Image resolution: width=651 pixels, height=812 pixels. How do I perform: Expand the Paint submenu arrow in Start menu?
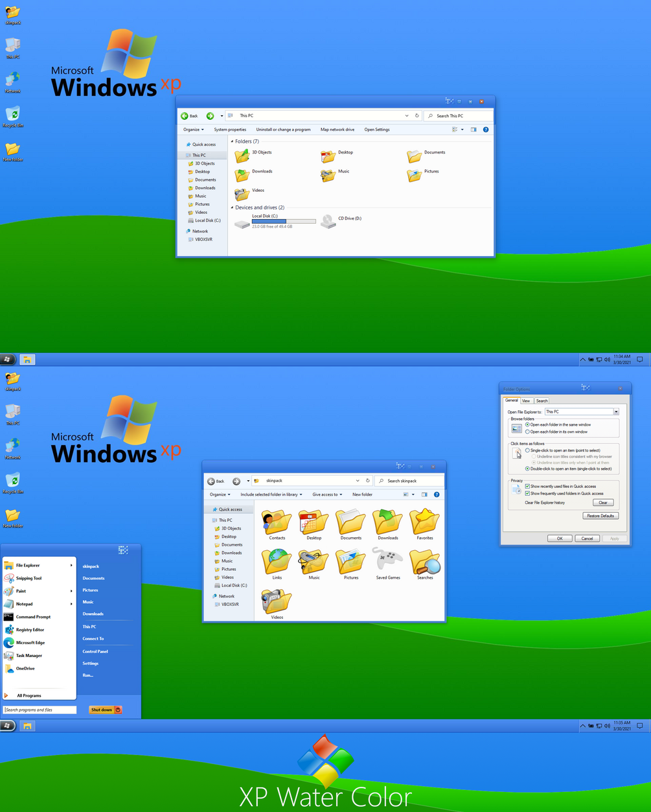[71, 591]
